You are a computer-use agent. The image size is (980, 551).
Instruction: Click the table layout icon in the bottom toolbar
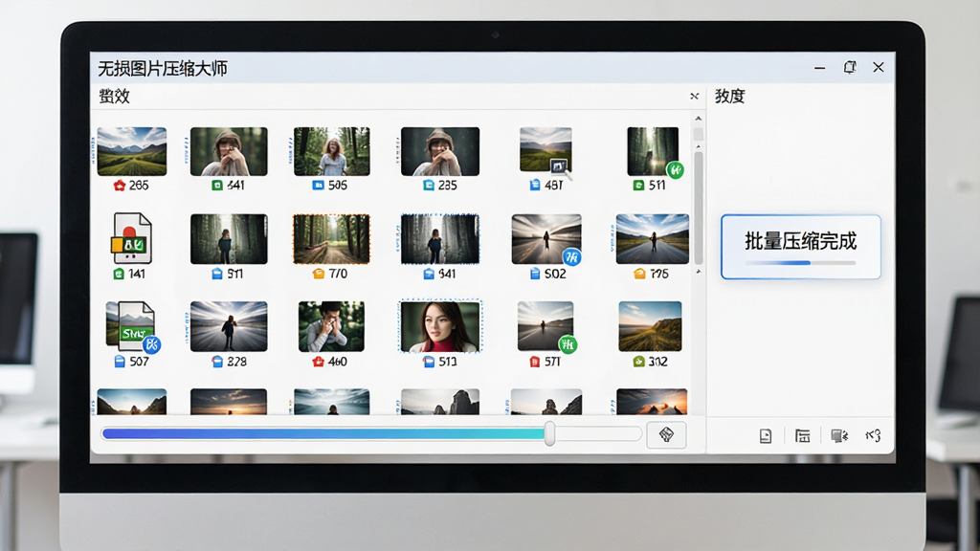click(803, 436)
